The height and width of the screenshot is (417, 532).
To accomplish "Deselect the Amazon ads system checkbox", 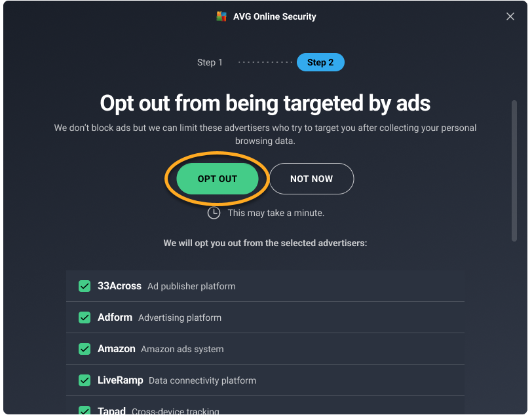I will click(x=85, y=349).
